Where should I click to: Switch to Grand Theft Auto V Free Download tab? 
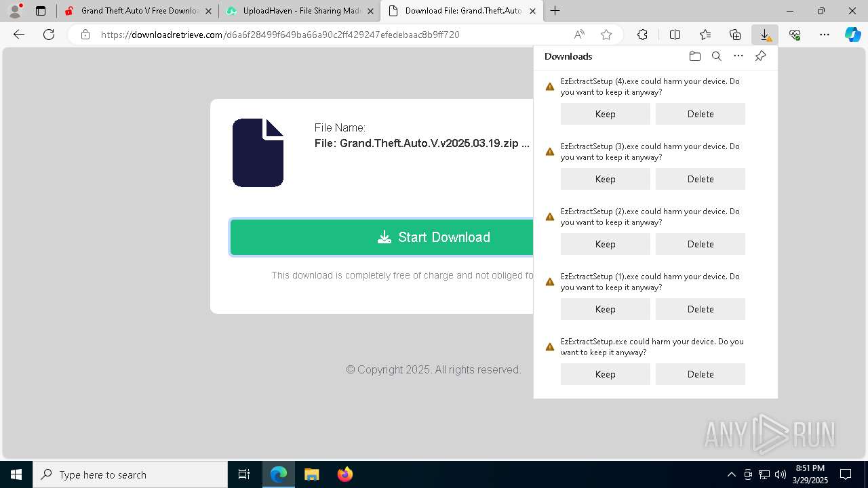[x=138, y=11]
